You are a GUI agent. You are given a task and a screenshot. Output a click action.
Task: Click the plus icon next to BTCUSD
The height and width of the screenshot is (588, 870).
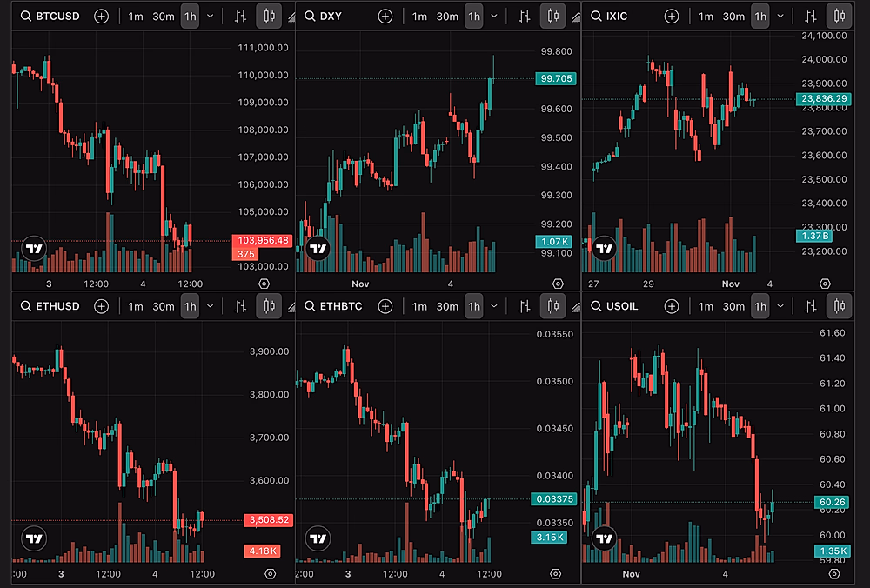pyautogui.click(x=102, y=17)
